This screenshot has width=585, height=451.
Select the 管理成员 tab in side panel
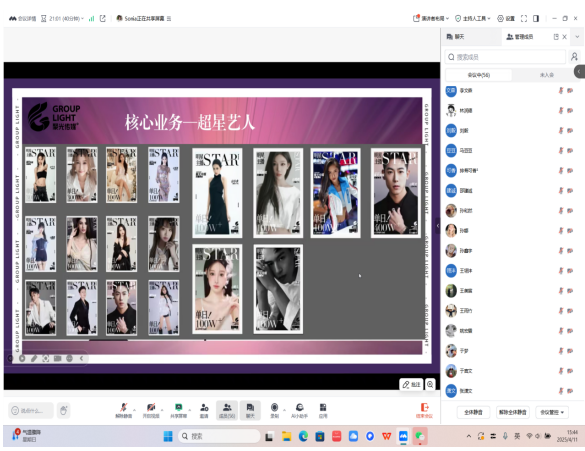[x=519, y=37]
